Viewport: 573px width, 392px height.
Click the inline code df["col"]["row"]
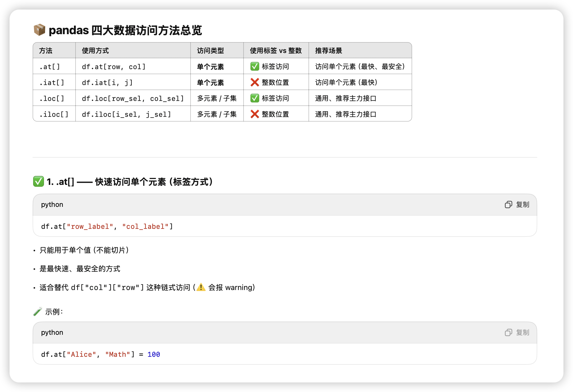[107, 287]
